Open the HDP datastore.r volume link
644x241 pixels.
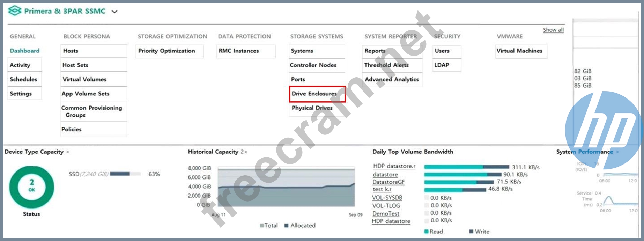[394, 166]
